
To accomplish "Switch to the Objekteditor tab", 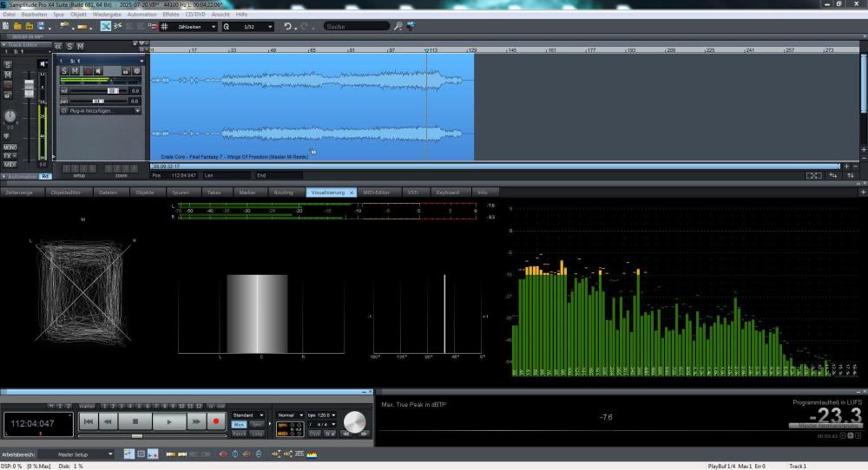I will (x=65, y=193).
